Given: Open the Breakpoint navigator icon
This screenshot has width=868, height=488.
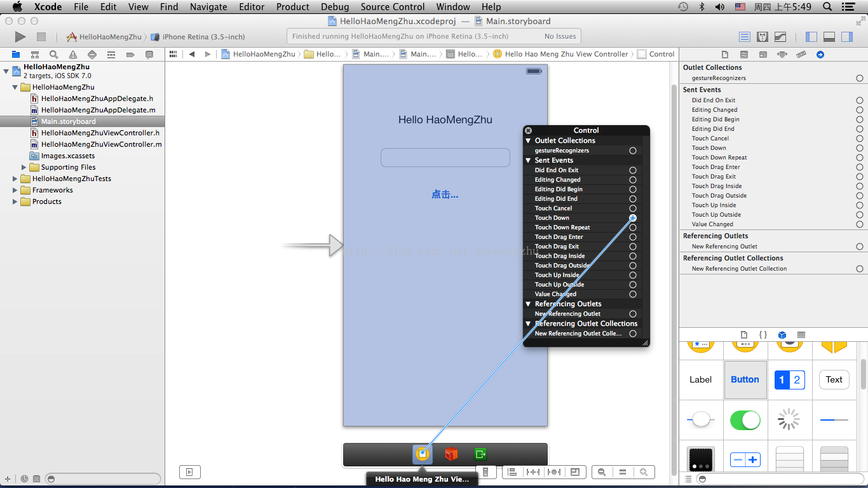Looking at the screenshot, I should point(130,55).
